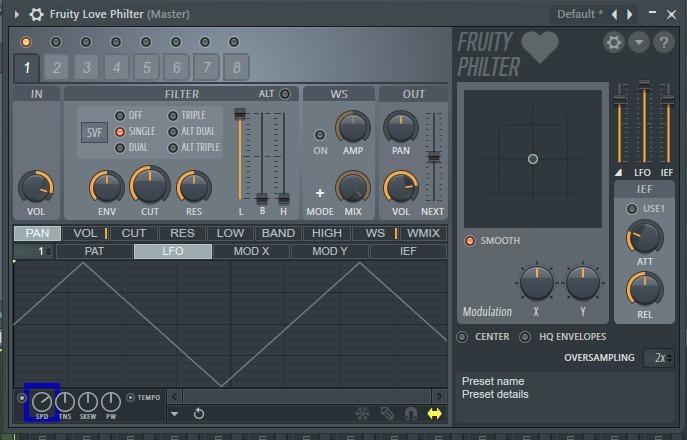The height and width of the screenshot is (440, 687).
Task: Toggle the enable LED above filter unit 1
Action: 26,42
